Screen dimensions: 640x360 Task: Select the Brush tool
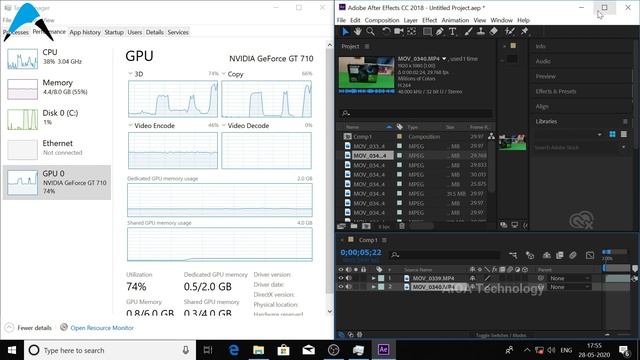[x=469, y=31]
